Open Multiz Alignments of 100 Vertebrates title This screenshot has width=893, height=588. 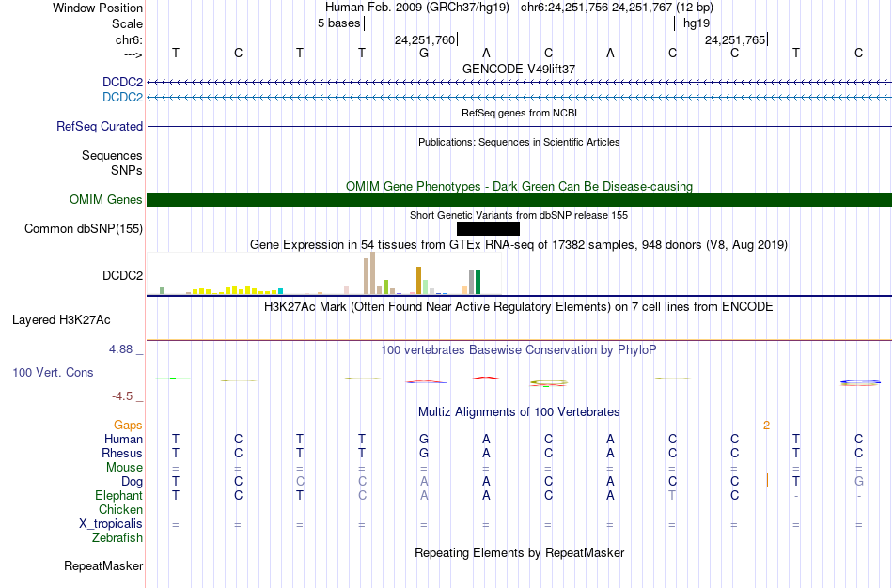[519, 412]
